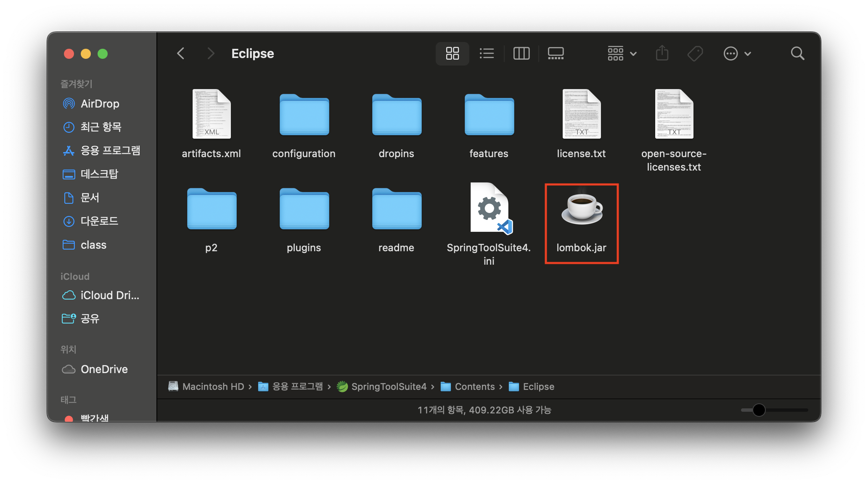Switch to gallery view
The image size is (868, 484).
556,53
